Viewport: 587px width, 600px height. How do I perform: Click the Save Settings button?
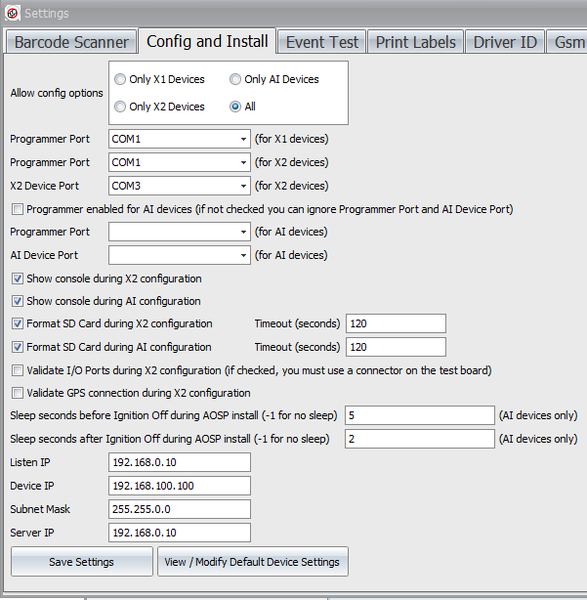point(82,562)
